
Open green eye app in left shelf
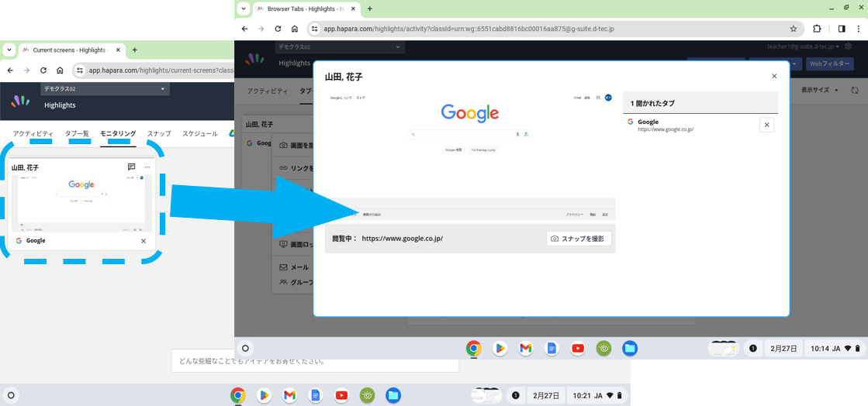tap(368, 395)
